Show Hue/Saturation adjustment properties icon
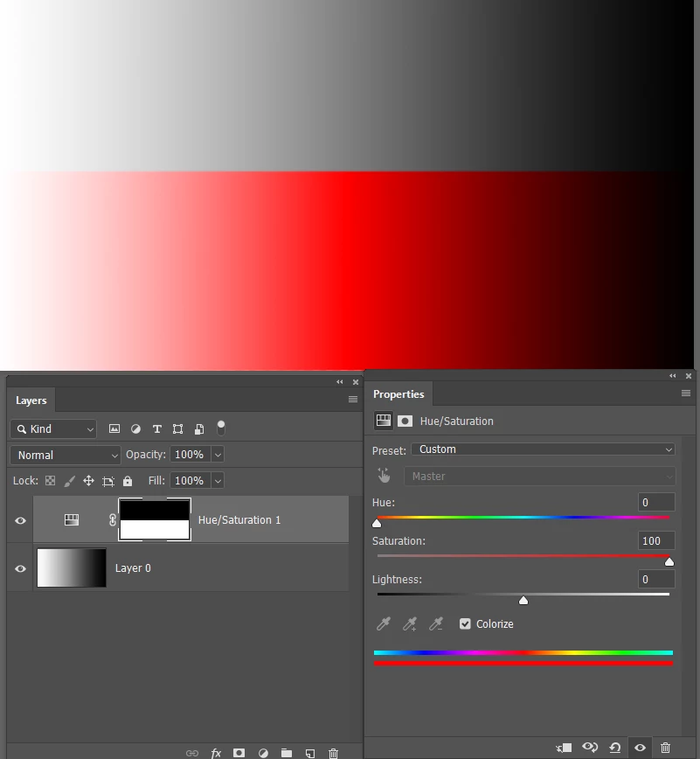The width and height of the screenshot is (700, 759). pos(384,421)
